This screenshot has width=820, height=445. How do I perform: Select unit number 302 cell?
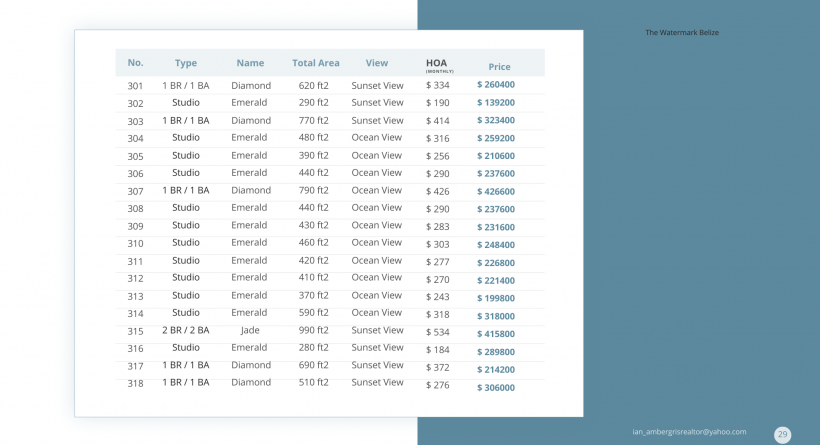[x=135, y=104]
